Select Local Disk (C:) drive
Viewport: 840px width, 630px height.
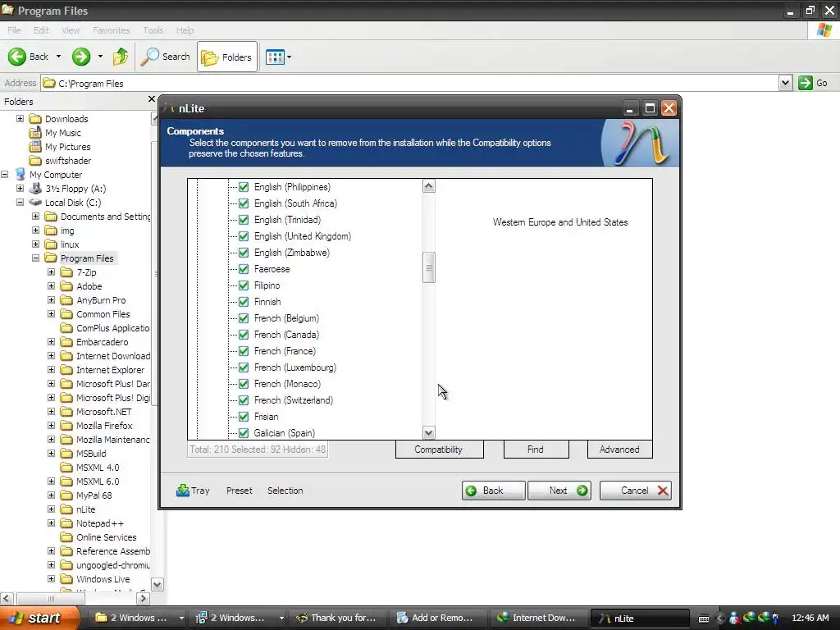pyautogui.click(x=73, y=203)
